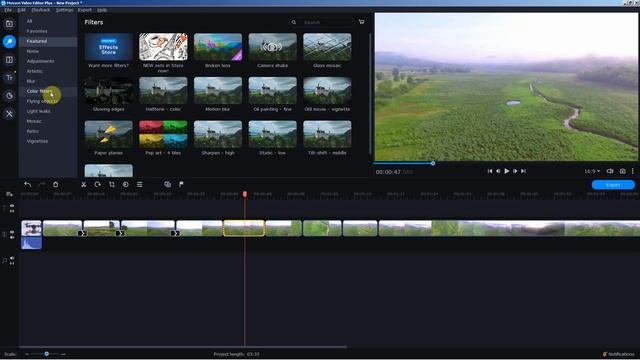Screen dimensions: 640x360
Task: Select the Glowing edges filter thumbnail
Action: pyautogui.click(x=109, y=91)
